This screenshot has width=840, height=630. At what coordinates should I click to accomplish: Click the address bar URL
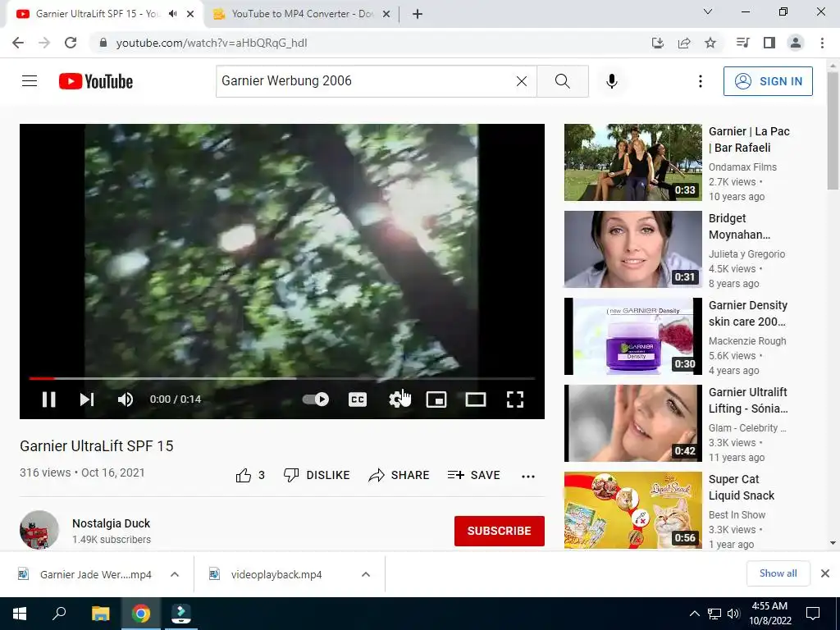click(212, 43)
